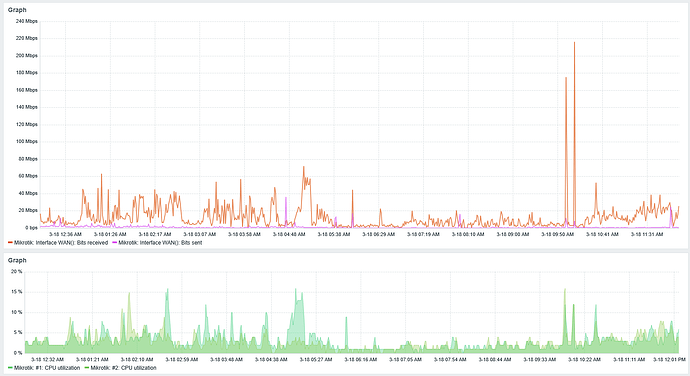
Task: Select legend 'Mikrotik: Interface WAN(): Bits received'
Action: point(61,243)
